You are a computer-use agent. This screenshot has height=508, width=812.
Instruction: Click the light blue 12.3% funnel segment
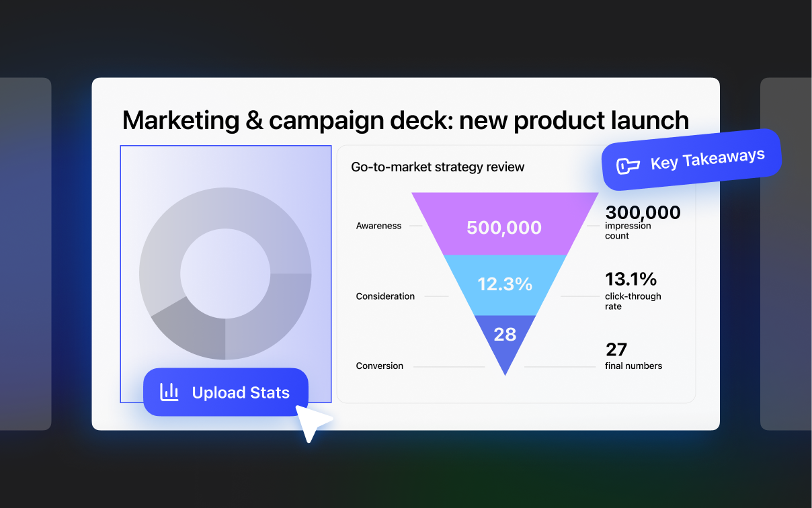[x=504, y=285]
